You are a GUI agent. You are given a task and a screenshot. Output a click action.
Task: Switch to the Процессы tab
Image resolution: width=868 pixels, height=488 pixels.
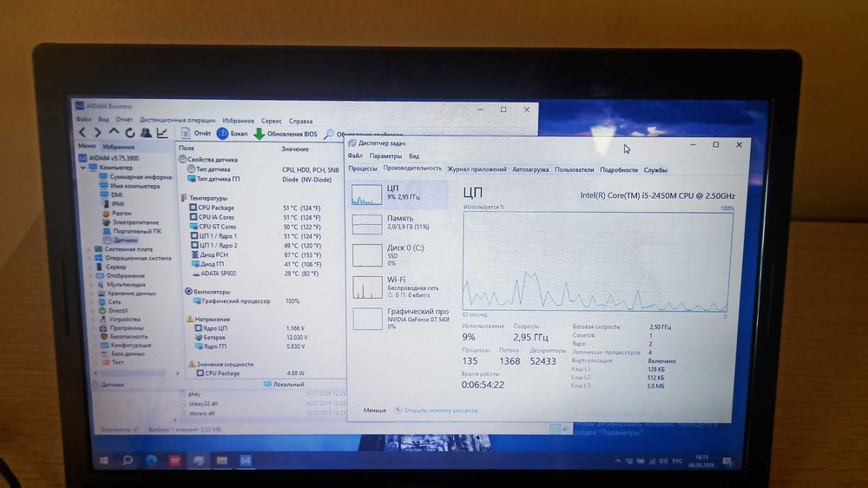click(x=363, y=168)
